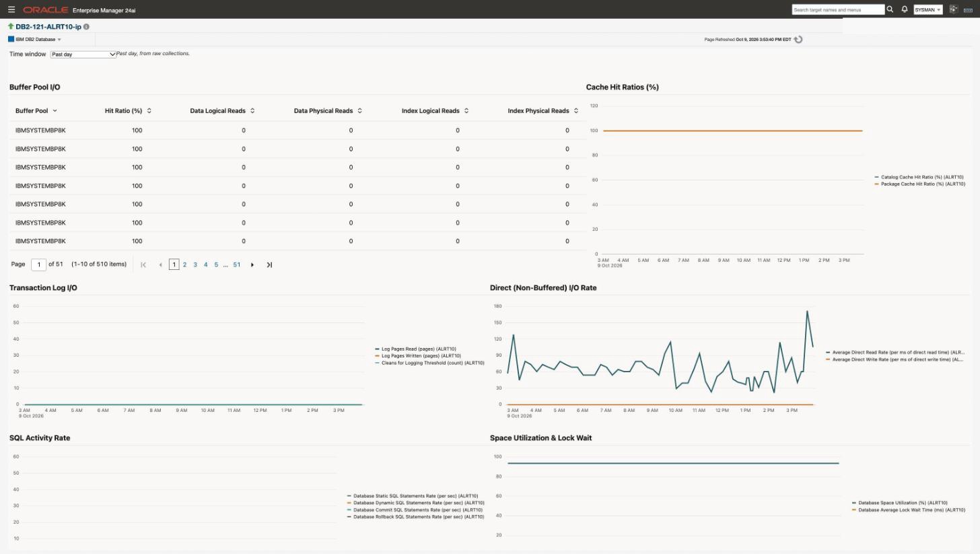Open the hamburger navigation menu
Image resolution: width=980 pixels, height=554 pixels.
pos(11,9)
